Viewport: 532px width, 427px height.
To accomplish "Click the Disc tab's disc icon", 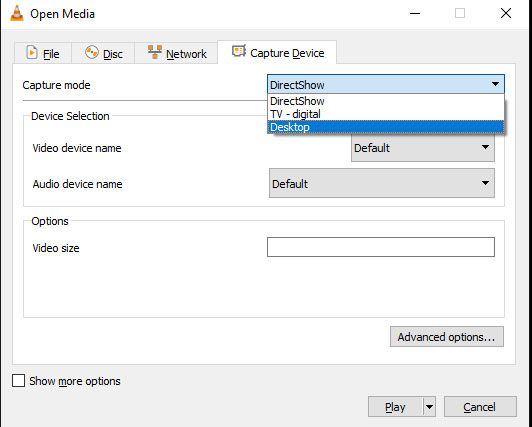I will tap(92, 53).
